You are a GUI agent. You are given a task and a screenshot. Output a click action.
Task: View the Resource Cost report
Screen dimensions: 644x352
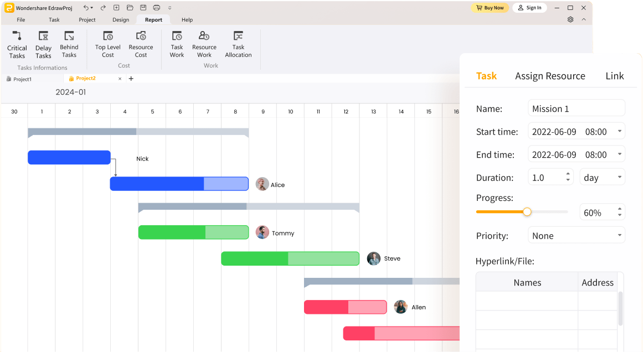tap(141, 44)
